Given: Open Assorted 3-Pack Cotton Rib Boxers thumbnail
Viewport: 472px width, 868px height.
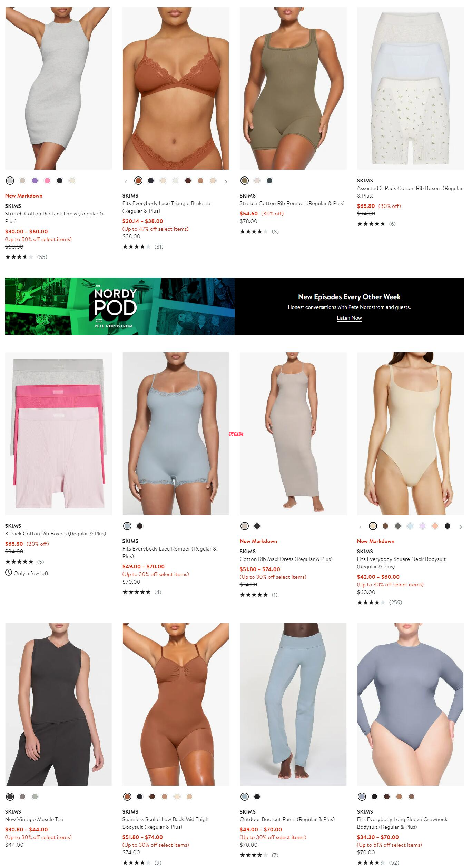Looking at the screenshot, I should pyautogui.click(x=410, y=88).
